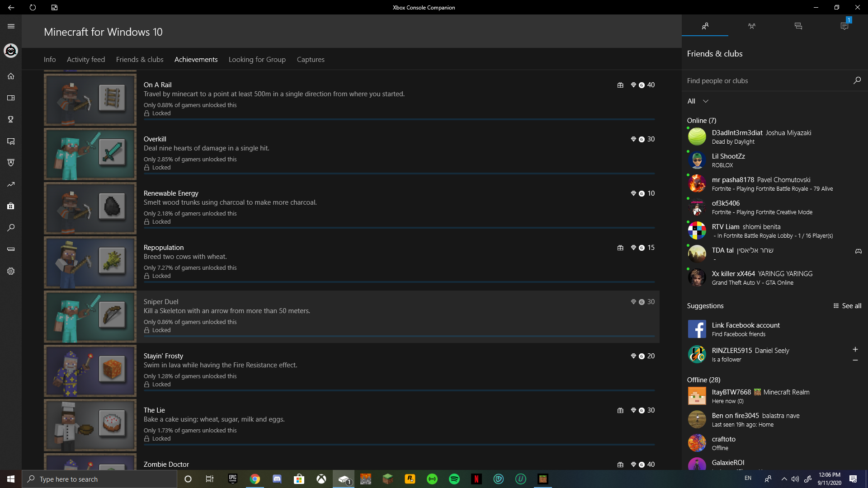Viewport: 868px width, 488px height.
Task: Switch to Parties icon in right panel
Action: tap(751, 26)
